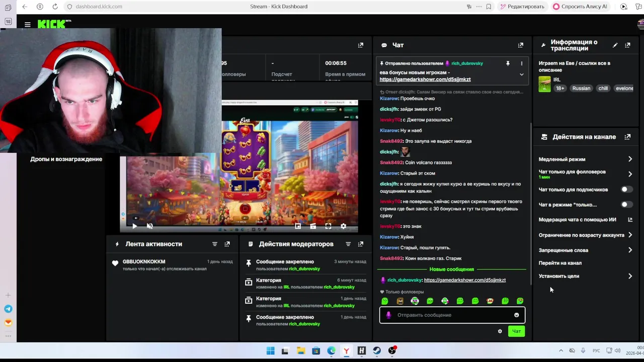Image resolution: width=644 pixels, height=362 pixels.
Task: Click the 18+ tag
Action: pyautogui.click(x=560, y=88)
